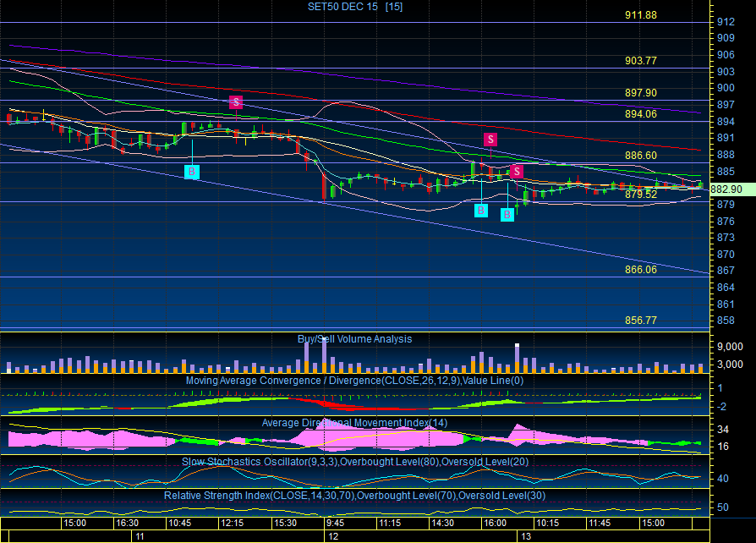Click the 912 price axis tick
This screenshot has height=543, width=756.
(x=726, y=22)
